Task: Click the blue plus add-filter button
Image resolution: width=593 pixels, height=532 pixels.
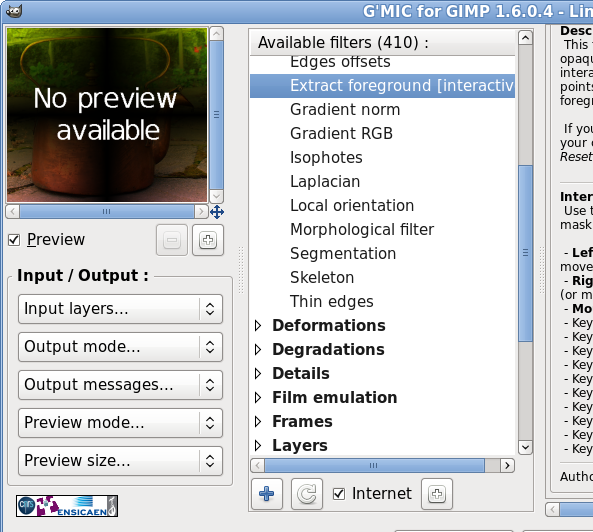Action: tap(267, 494)
